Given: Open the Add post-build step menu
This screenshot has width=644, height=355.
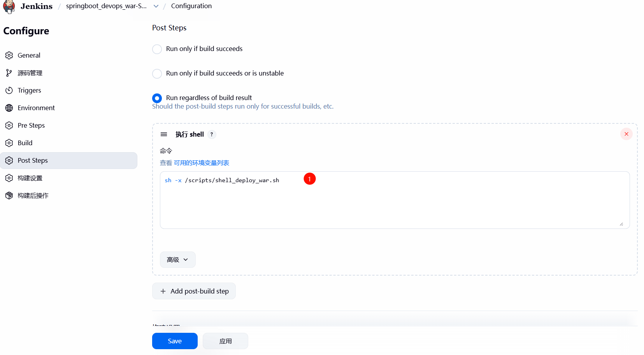Looking at the screenshot, I should (x=194, y=291).
